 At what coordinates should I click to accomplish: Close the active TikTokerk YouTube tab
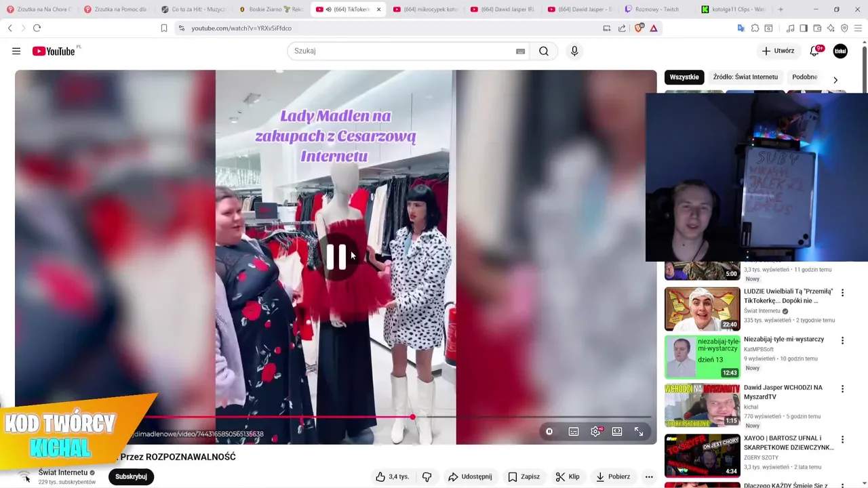click(378, 9)
